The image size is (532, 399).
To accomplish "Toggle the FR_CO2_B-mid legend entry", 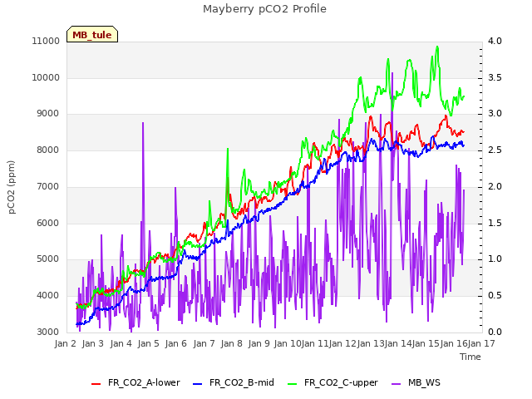I will [234, 382].
